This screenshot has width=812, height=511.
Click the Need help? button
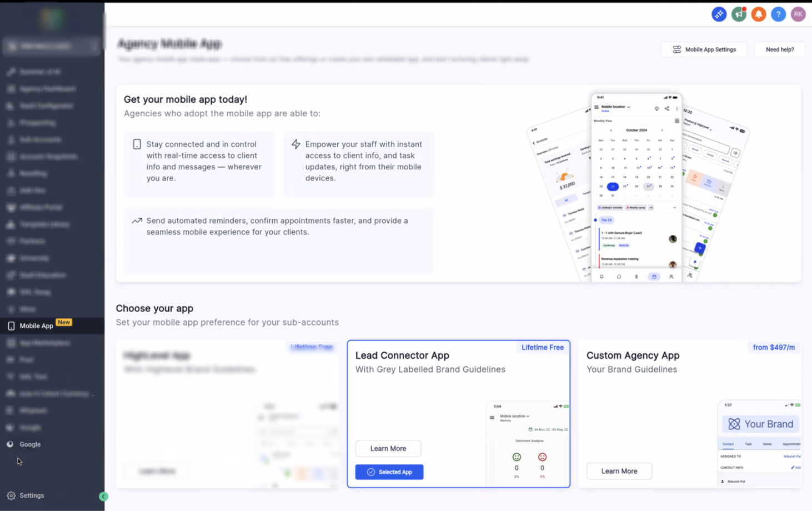click(x=780, y=49)
